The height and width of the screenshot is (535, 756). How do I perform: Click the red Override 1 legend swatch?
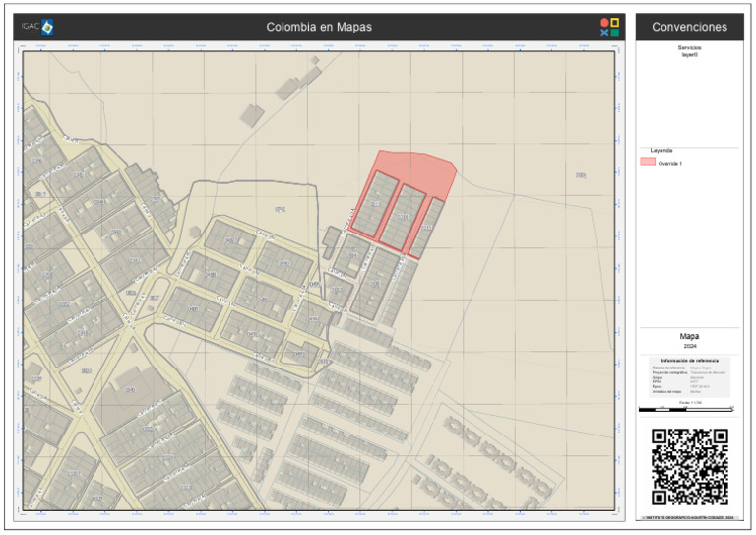tap(647, 162)
